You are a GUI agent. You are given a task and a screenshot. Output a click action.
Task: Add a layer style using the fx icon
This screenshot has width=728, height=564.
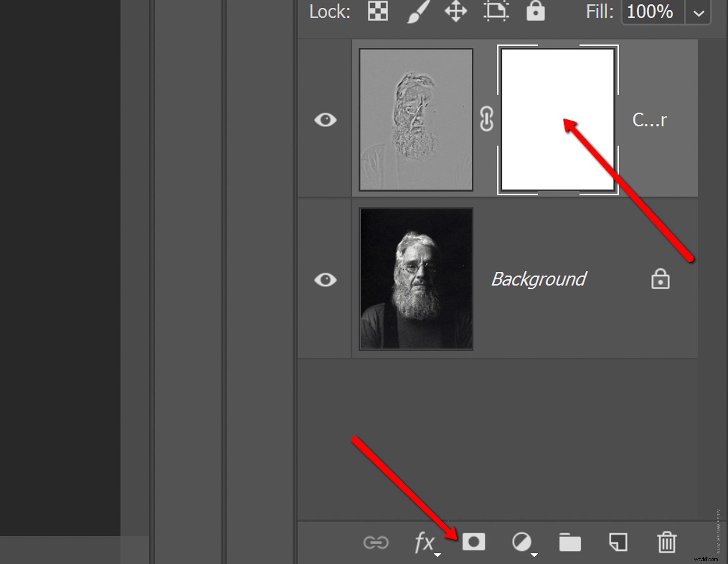pyautogui.click(x=423, y=543)
